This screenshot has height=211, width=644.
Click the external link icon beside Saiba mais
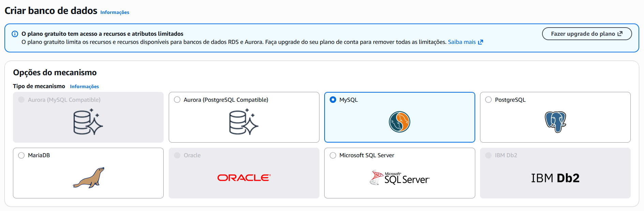[x=481, y=42]
